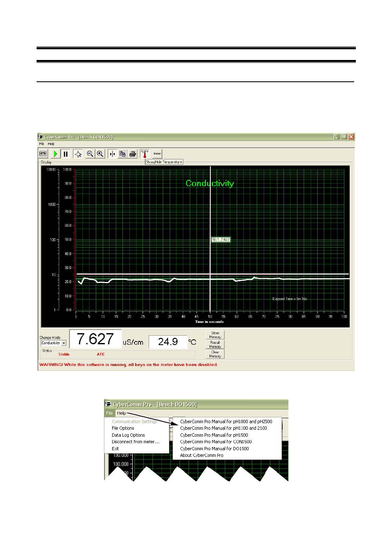Screen dimensions: 392x555
Task: Click the warning message about disabled keys
Action: (x=129, y=364)
